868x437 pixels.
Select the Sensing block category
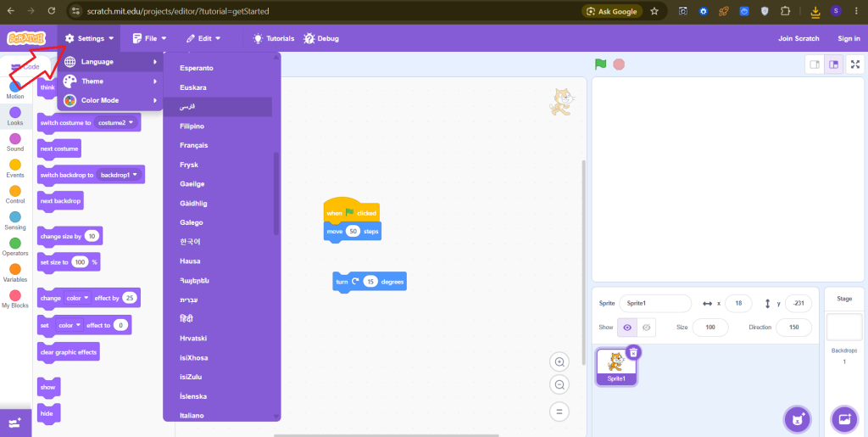15,221
